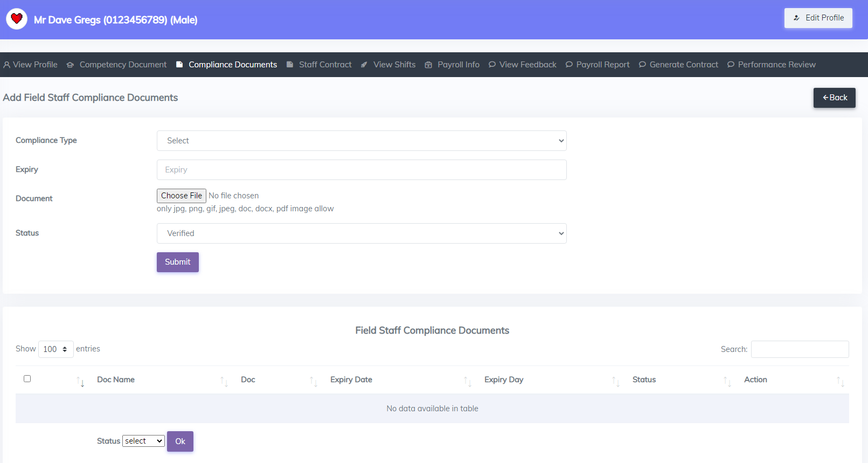Sort table by Expiry Date arrows
Screen dimensions: 868x463
coord(467,382)
